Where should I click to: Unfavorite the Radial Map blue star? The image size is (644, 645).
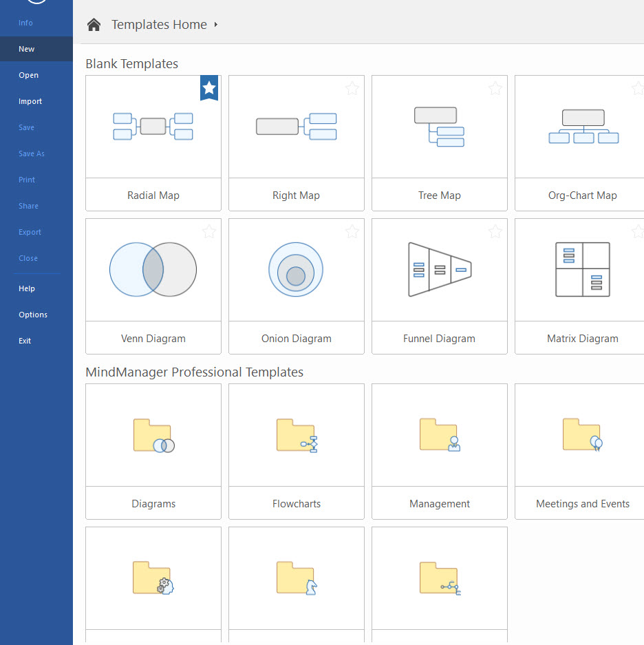pos(209,87)
